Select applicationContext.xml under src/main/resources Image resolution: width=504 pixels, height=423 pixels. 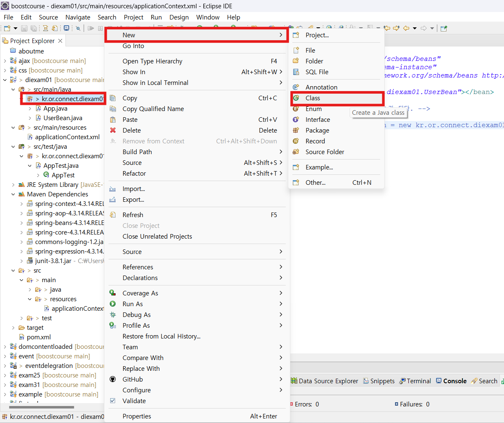point(68,137)
